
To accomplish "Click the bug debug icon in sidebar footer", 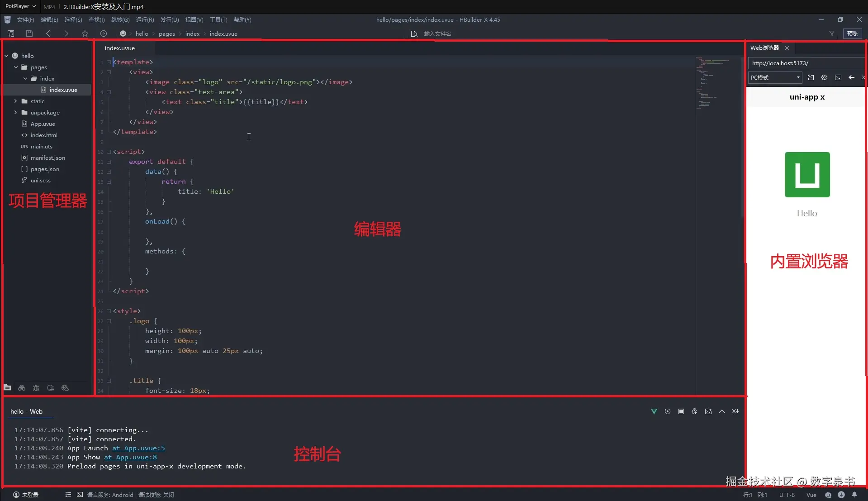I will click(x=36, y=388).
